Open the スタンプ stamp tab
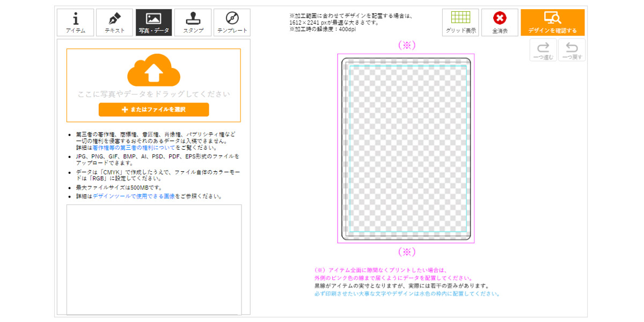The height and width of the screenshot is (322, 644). (x=193, y=23)
